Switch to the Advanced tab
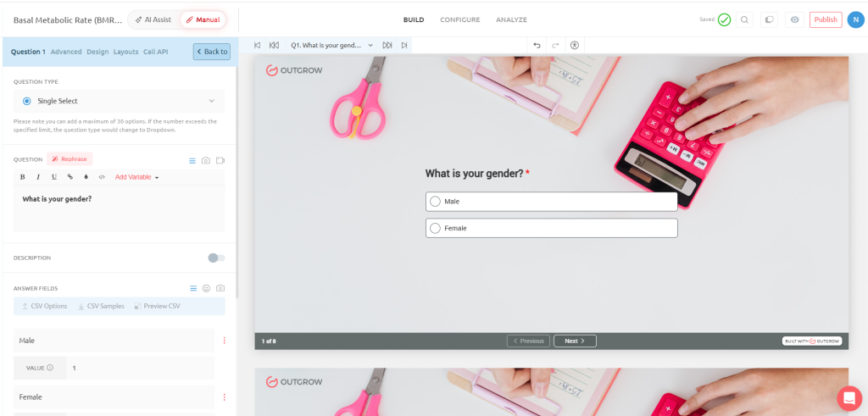 [66, 52]
